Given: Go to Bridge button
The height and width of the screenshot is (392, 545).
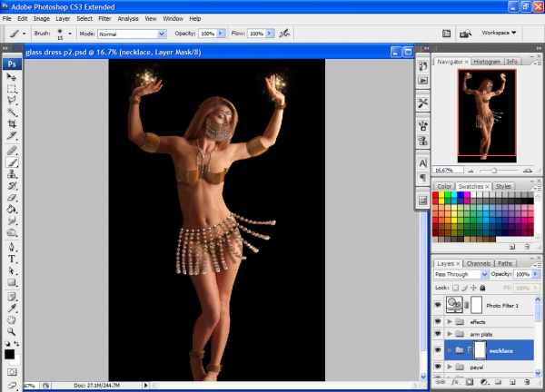Looking at the screenshot, I should pyautogui.click(x=465, y=34).
